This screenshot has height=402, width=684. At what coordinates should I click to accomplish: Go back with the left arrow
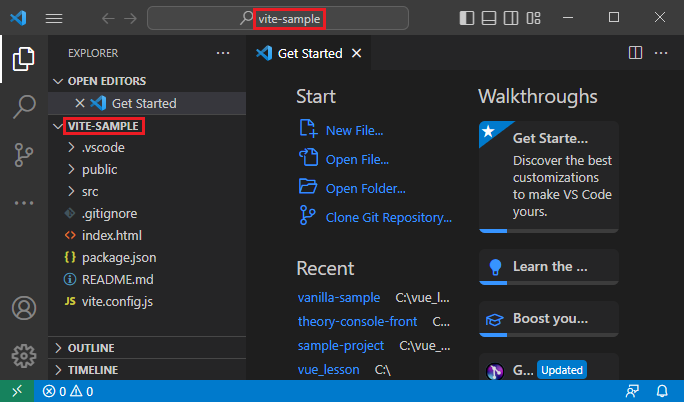pyautogui.click(x=108, y=18)
